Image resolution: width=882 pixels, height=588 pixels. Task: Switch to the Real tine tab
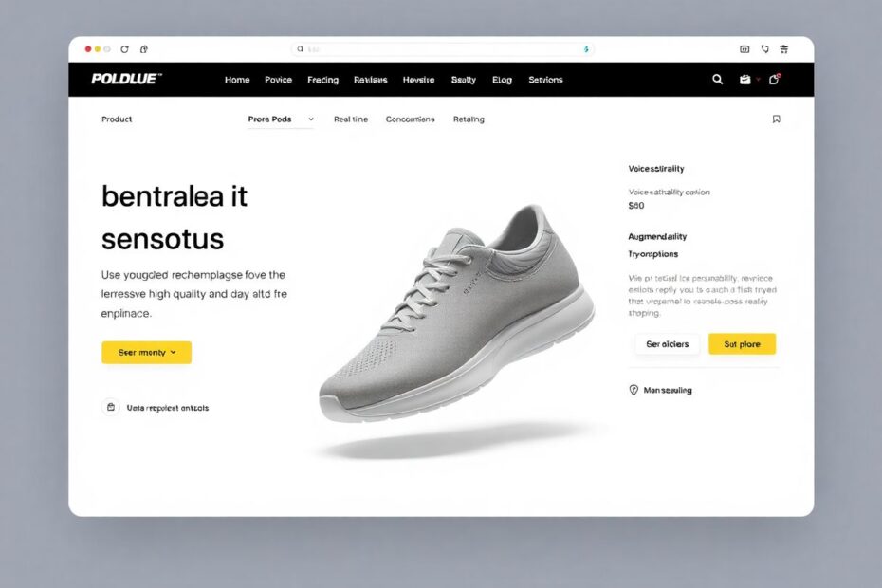click(x=351, y=119)
